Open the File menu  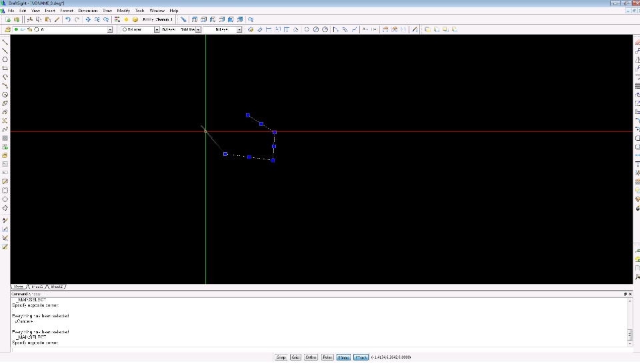pyautogui.click(x=11, y=11)
